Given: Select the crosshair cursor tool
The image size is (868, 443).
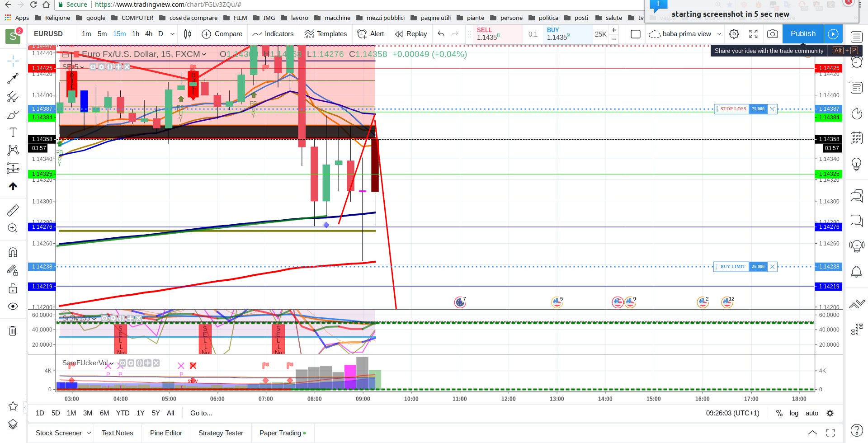Looking at the screenshot, I should click(x=13, y=61).
